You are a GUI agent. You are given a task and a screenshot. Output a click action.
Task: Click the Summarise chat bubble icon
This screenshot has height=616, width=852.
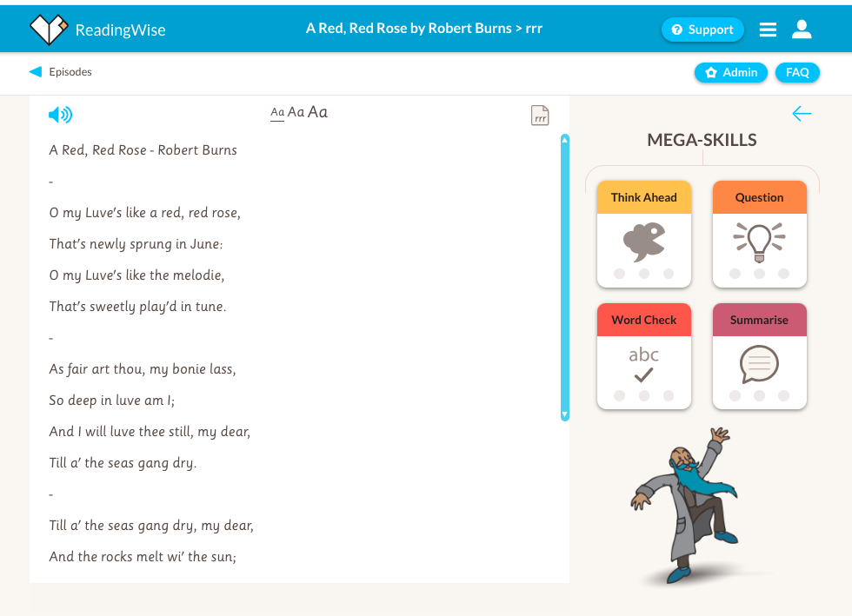click(x=759, y=364)
